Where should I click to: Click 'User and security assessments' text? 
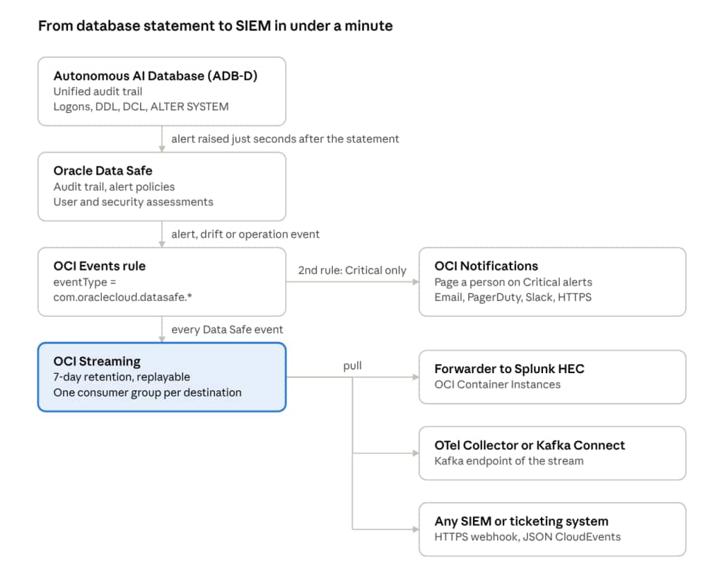pyautogui.click(x=134, y=202)
